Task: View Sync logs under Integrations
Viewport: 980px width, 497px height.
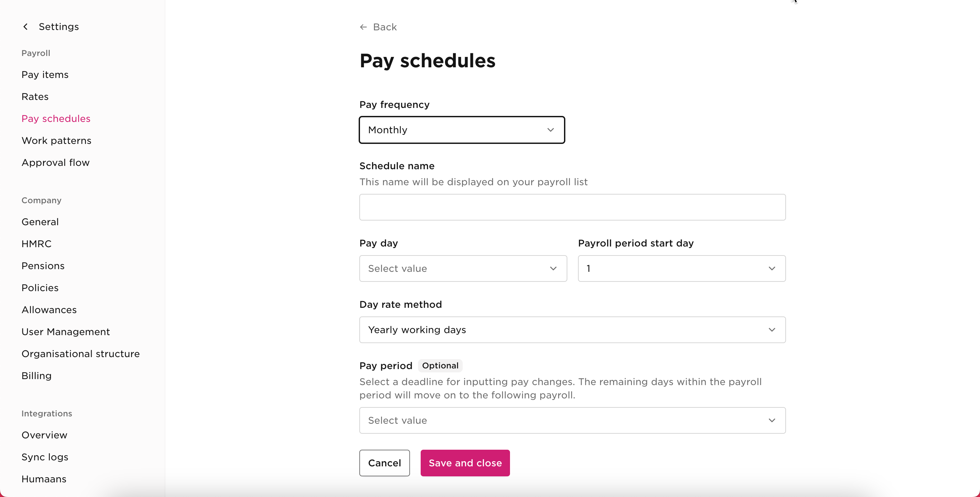Action: point(45,457)
